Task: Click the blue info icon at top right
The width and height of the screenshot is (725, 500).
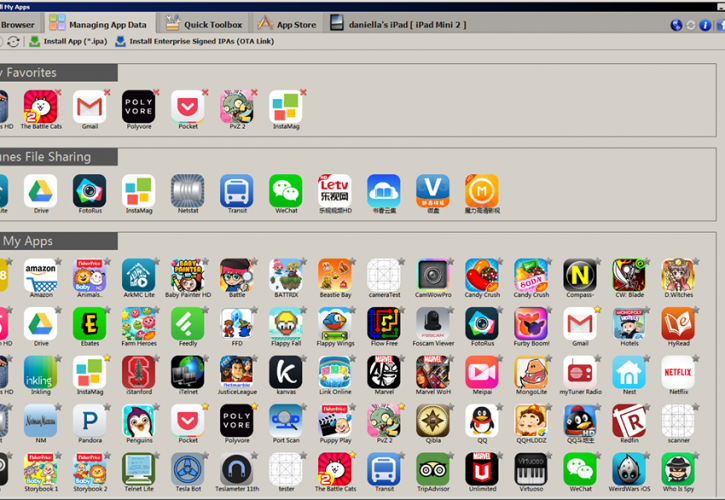Action: click(x=705, y=25)
